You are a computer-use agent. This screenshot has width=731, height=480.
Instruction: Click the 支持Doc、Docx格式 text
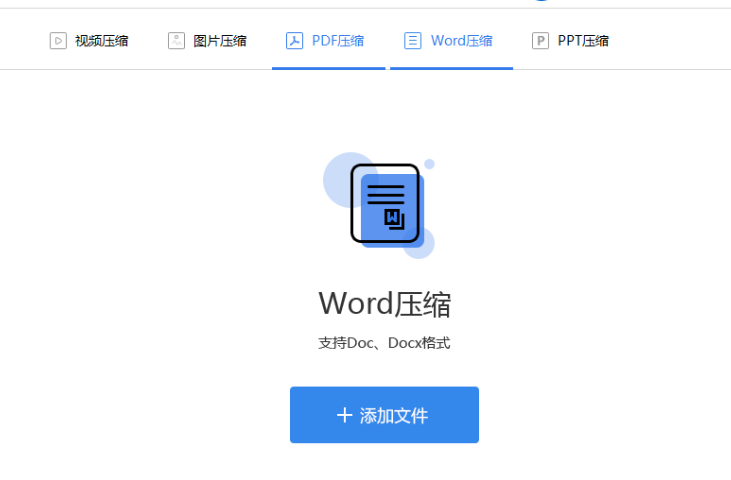coord(384,343)
